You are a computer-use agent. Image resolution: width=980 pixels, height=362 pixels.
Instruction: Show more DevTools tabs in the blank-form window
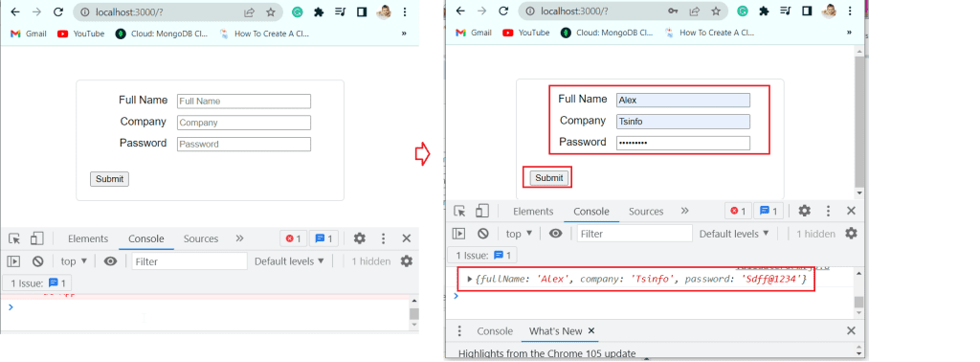(x=239, y=238)
